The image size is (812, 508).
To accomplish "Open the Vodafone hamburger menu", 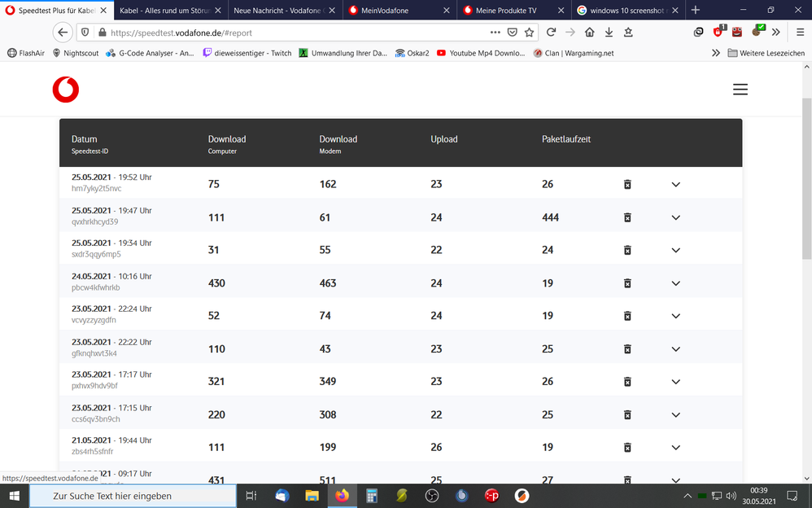I will click(740, 90).
